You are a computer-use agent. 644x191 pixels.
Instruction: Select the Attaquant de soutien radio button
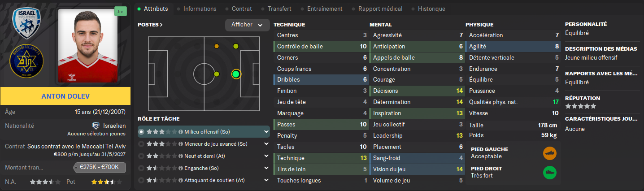click(x=142, y=180)
